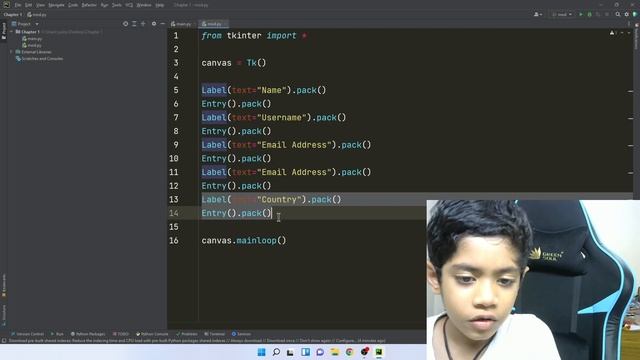Open the Problems tool window

coord(187,334)
